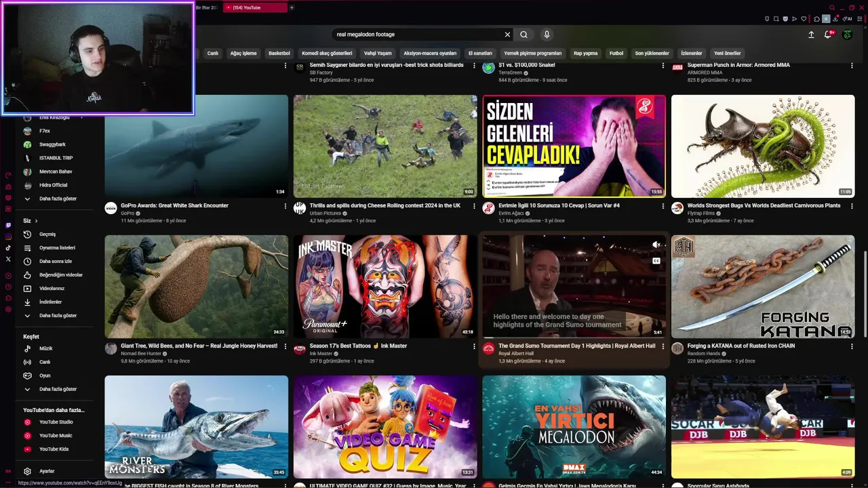The width and height of the screenshot is (868, 488).
Task: Click the magnifier search button
Action: click(524, 35)
